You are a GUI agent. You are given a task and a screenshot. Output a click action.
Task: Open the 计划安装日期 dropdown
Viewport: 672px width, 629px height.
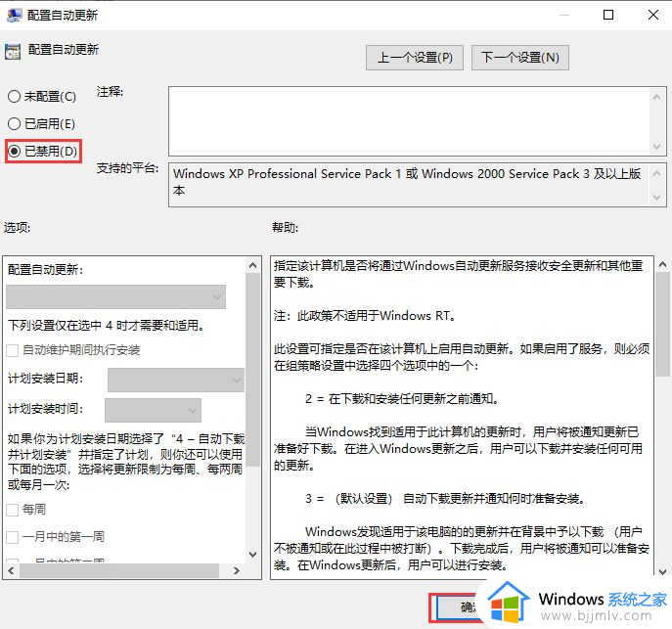(176, 380)
